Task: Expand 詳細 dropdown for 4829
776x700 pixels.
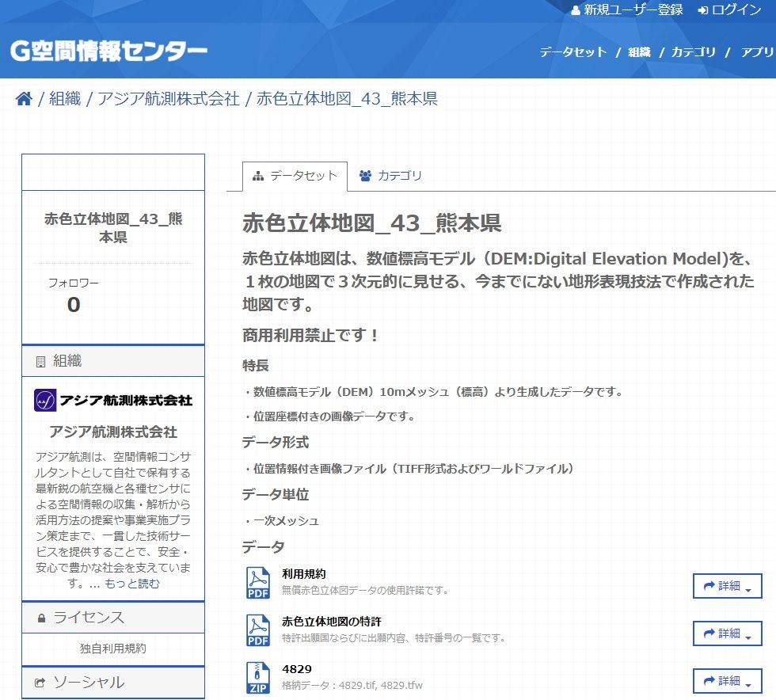Action: (727, 681)
